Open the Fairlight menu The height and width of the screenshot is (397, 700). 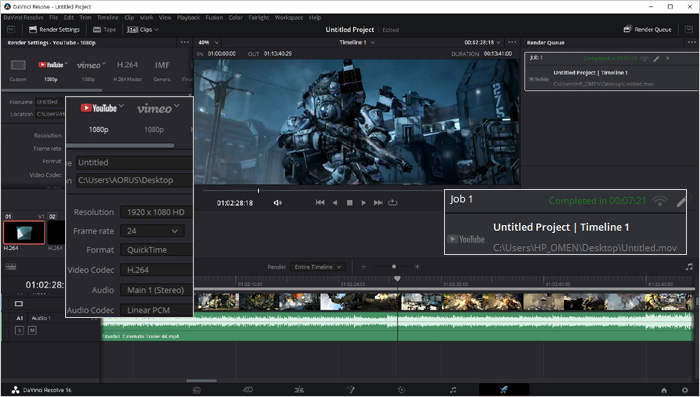tap(259, 17)
